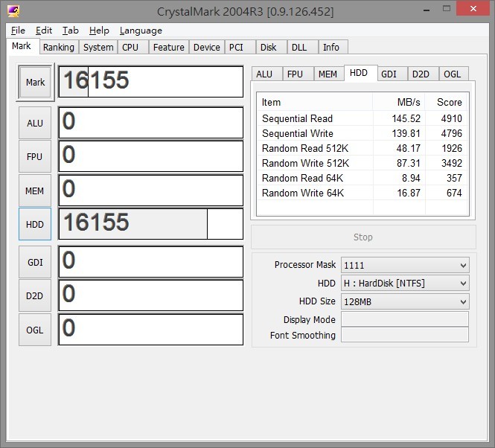Image resolution: width=495 pixels, height=448 pixels.
Task: Open the Language menu
Action: pyautogui.click(x=141, y=31)
